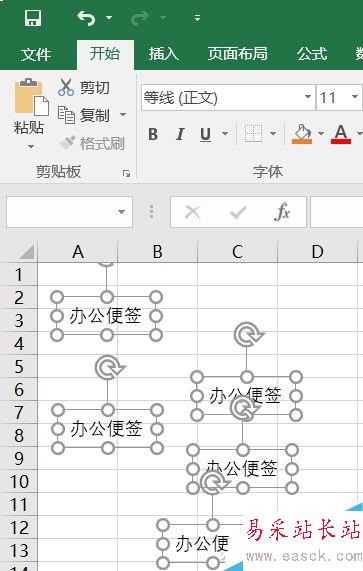Image resolution: width=363 pixels, height=571 pixels.
Task: Open the 复制 dropdown arrow
Action: [x=123, y=115]
